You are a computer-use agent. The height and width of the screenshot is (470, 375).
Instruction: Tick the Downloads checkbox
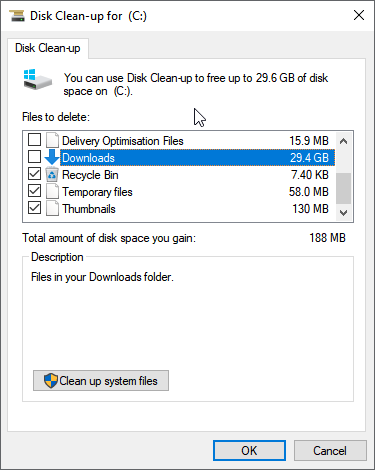[35, 157]
